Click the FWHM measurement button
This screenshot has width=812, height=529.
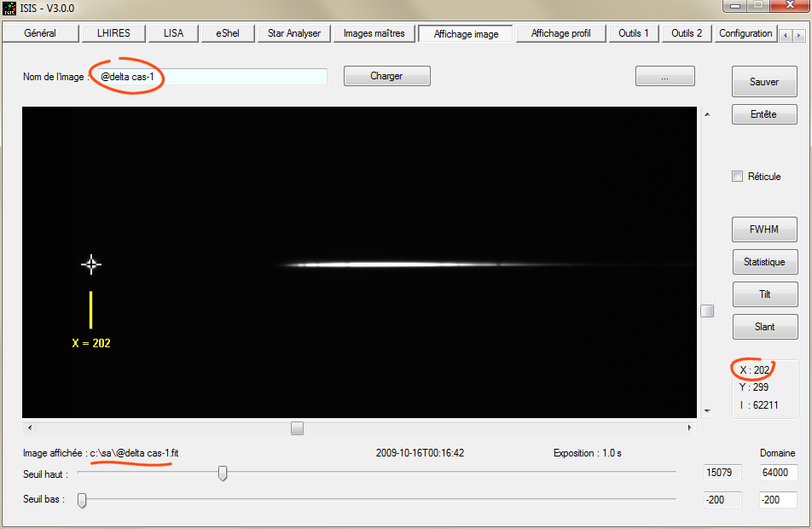(x=764, y=230)
